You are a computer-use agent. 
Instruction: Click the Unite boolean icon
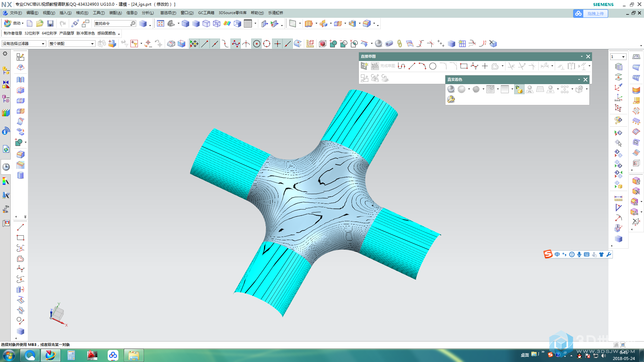point(333,44)
